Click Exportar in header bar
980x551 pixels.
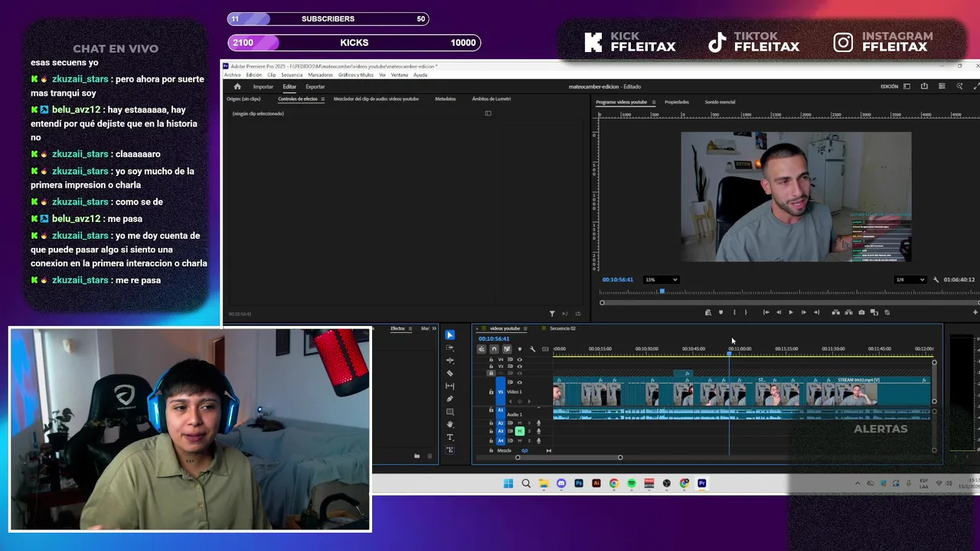pos(315,87)
